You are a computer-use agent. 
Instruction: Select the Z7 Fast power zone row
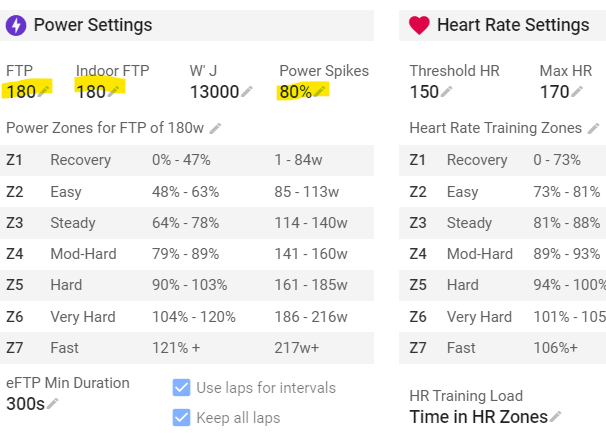click(187, 348)
